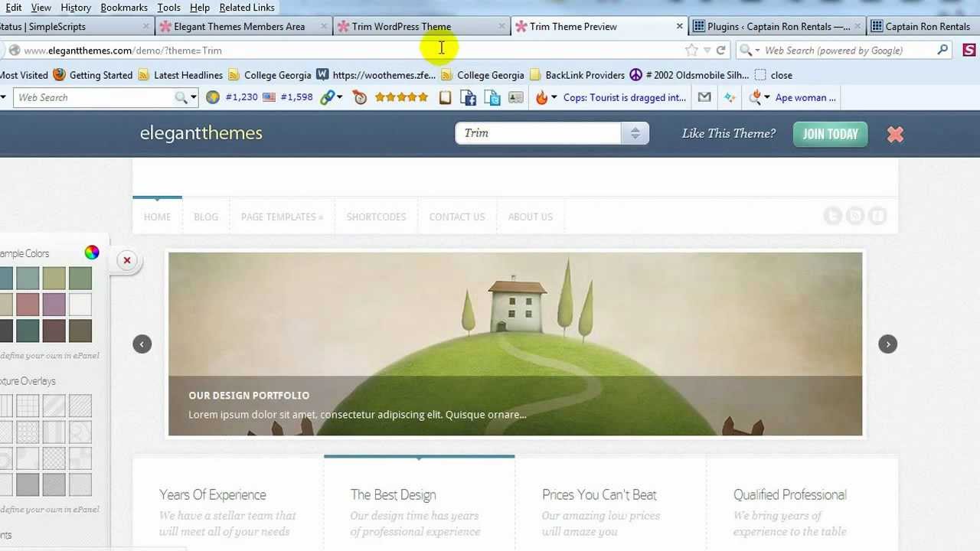This screenshot has height=551, width=980.
Task: Click the link chain icon in the toolbar
Action: (327, 97)
